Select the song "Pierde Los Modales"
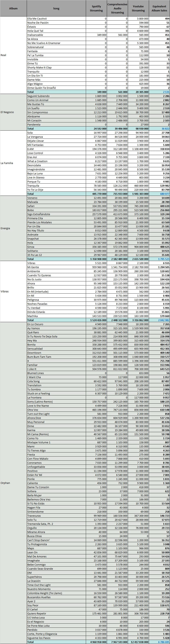This screenshot has width=170, height=644. pos(40,222)
